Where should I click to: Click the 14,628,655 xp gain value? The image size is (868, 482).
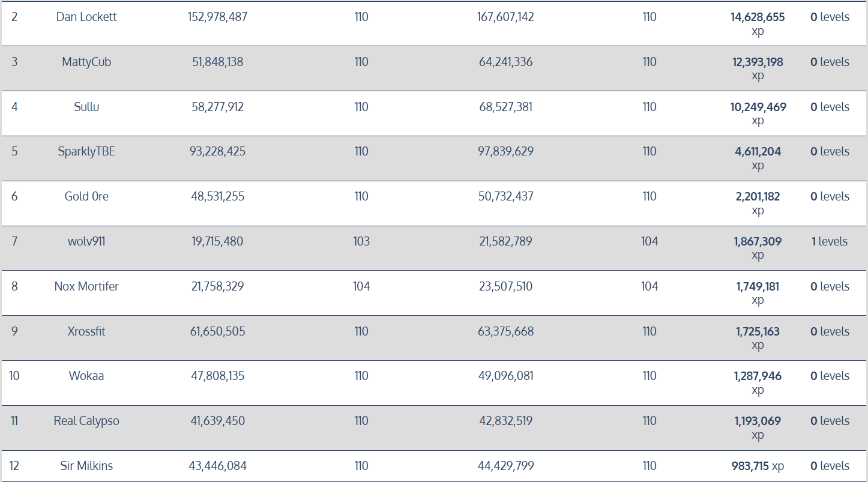point(758,17)
